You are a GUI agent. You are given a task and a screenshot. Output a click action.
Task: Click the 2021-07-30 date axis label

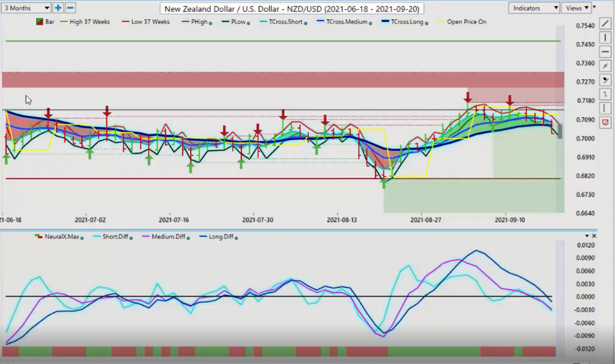[x=258, y=220]
